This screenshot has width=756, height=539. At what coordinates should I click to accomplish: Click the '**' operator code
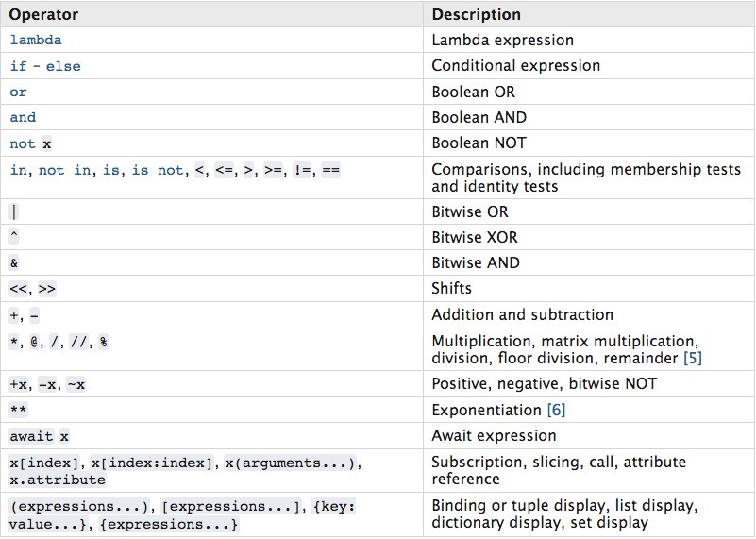[x=18, y=411]
